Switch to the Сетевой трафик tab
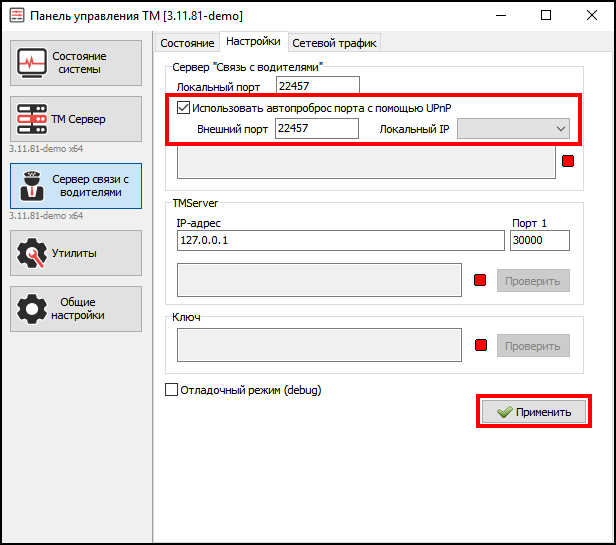Image resolution: width=616 pixels, height=545 pixels. click(333, 43)
